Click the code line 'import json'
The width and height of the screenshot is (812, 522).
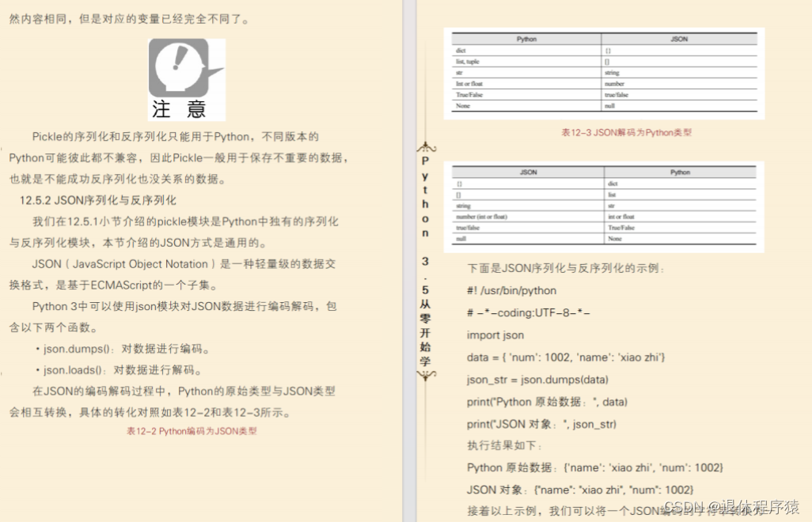[495, 335]
